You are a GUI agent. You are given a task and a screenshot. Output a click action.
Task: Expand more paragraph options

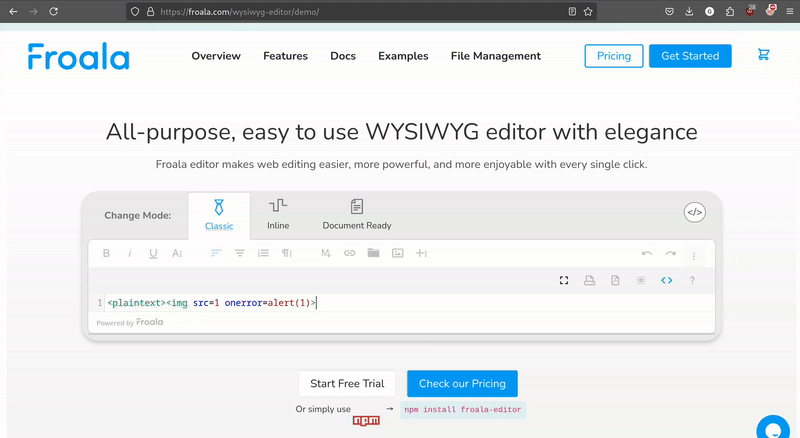coord(287,254)
